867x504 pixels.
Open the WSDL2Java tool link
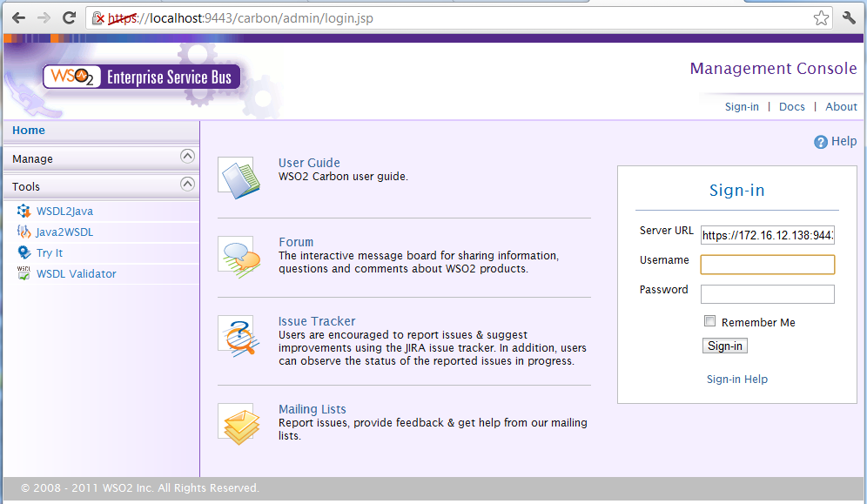[x=64, y=212]
